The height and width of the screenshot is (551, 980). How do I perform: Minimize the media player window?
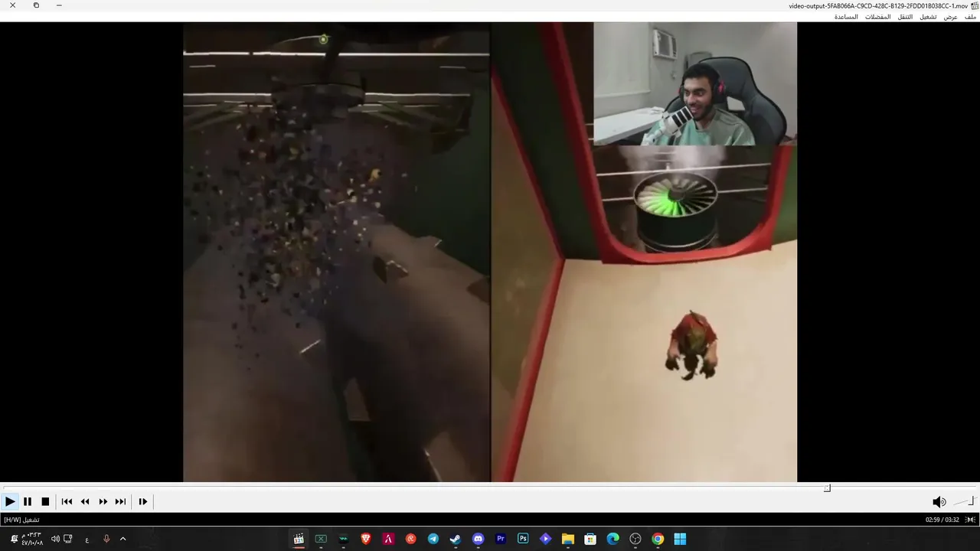[59, 5]
